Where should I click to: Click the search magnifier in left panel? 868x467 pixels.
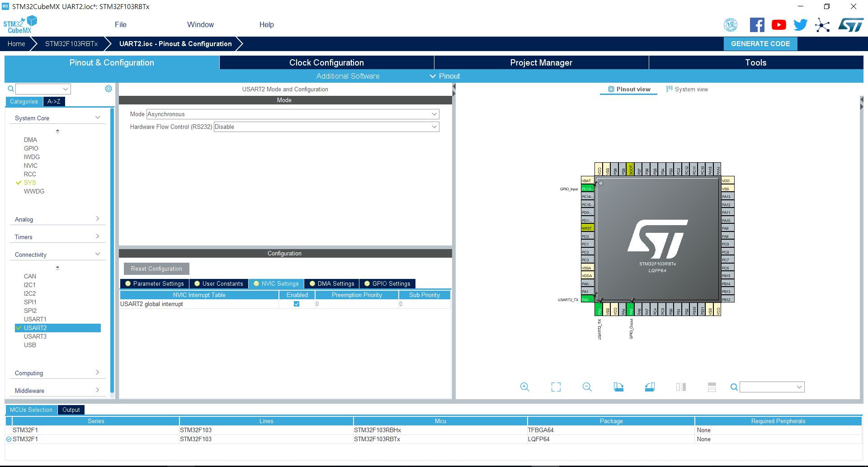pyautogui.click(x=11, y=89)
